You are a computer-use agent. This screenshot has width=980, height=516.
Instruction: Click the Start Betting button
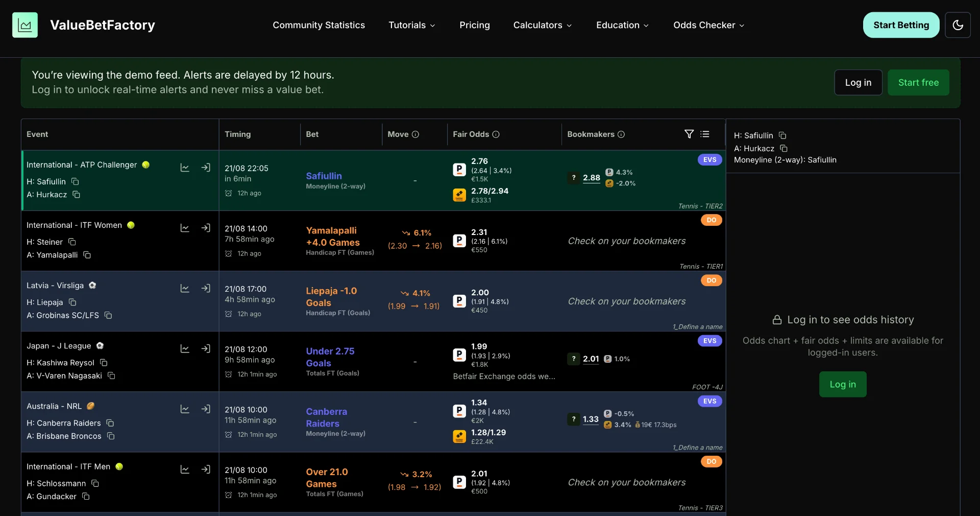(x=901, y=25)
